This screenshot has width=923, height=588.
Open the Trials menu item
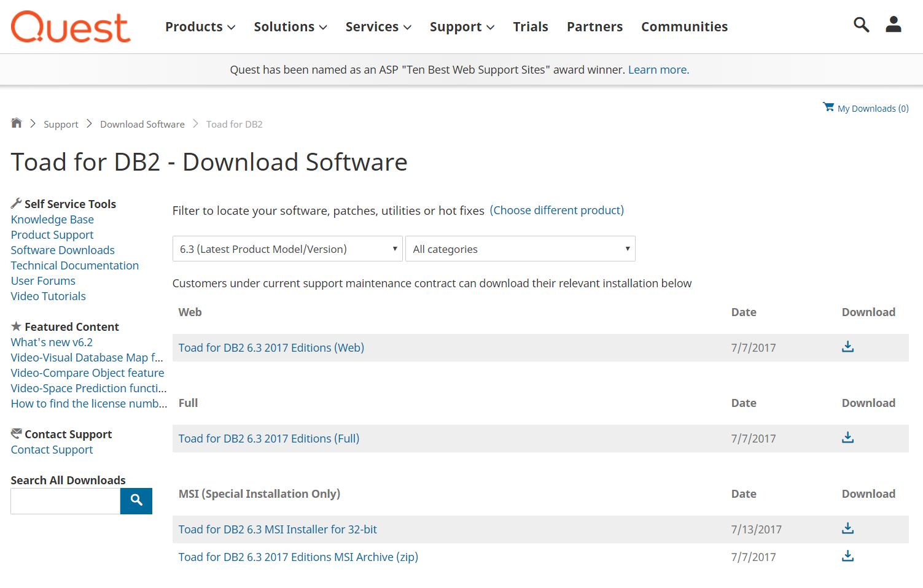tap(531, 27)
